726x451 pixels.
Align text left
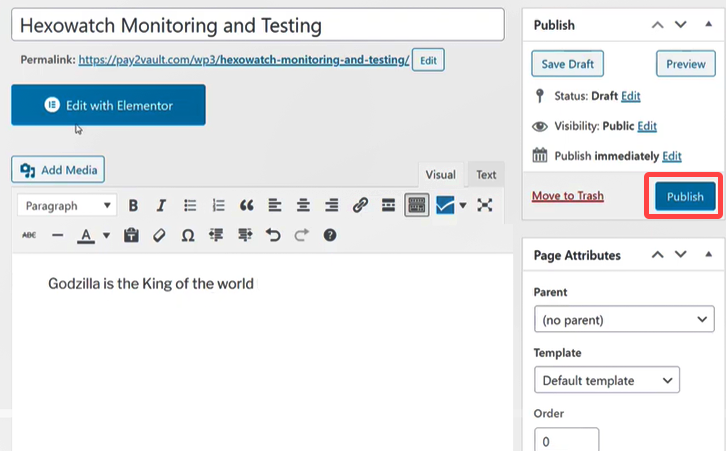(x=275, y=205)
